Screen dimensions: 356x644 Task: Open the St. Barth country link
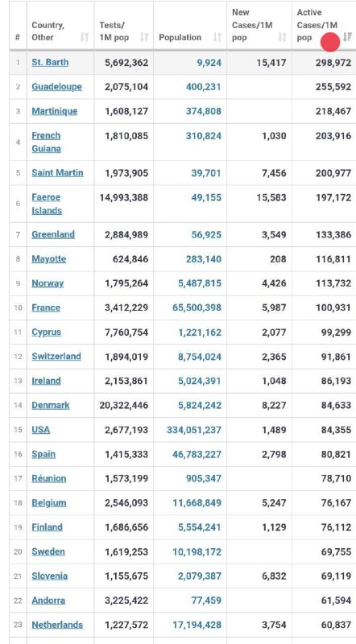point(50,63)
